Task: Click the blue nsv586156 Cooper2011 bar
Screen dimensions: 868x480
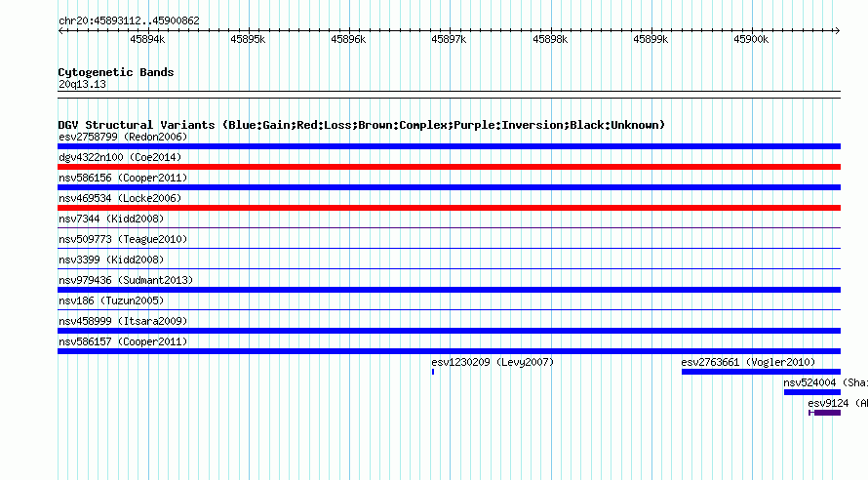Action: [449, 187]
